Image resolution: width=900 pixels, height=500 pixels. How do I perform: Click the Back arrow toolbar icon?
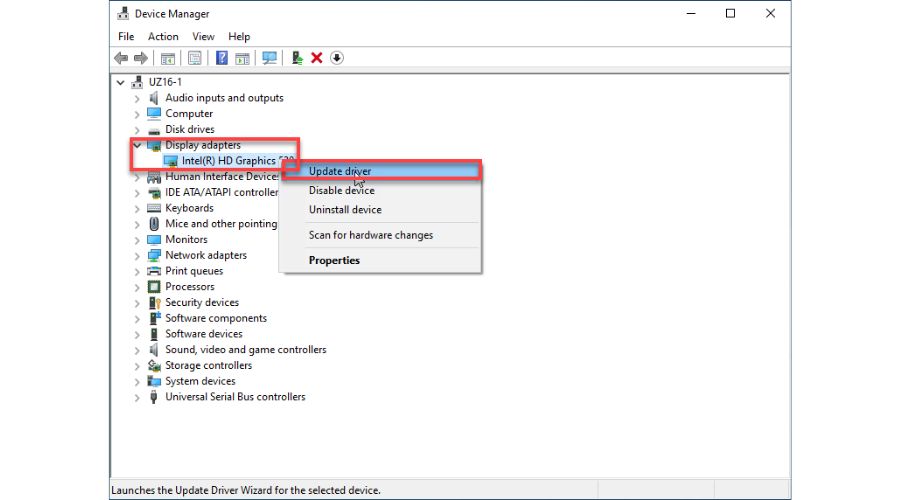point(121,58)
